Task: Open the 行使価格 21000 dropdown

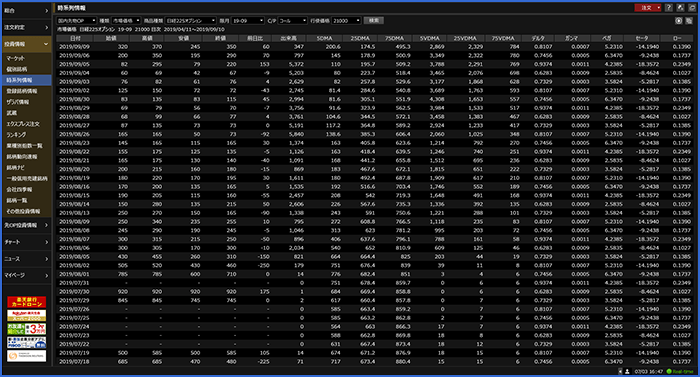Action: (346, 21)
